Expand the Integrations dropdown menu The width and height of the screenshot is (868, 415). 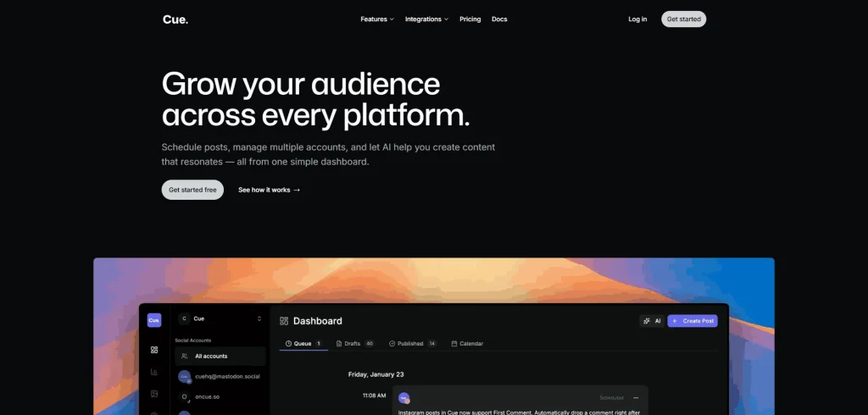(x=426, y=19)
